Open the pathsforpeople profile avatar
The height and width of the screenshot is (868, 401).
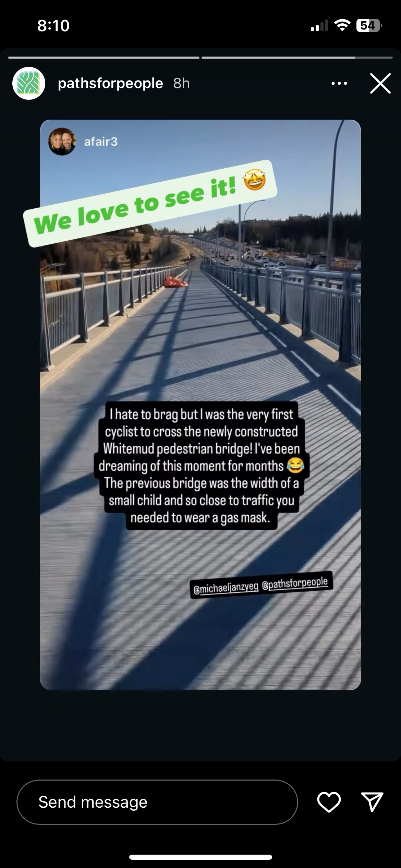pyautogui.click(x=29, y=83)
